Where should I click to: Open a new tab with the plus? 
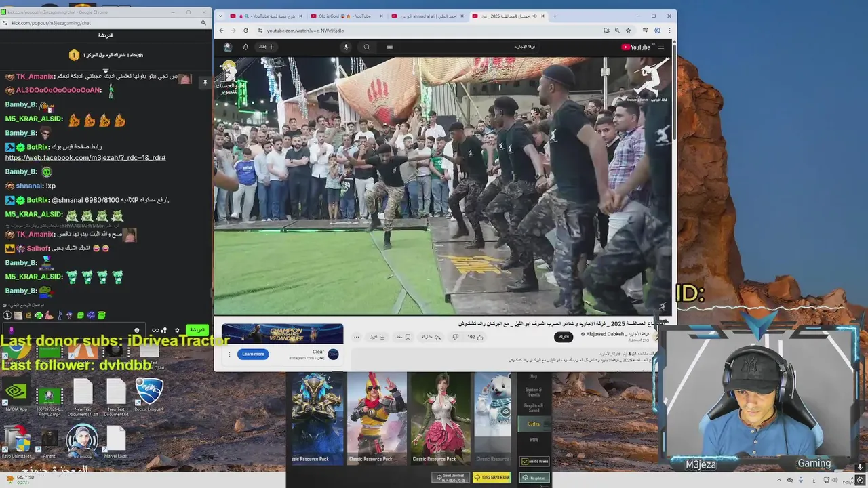pos(555,16)
